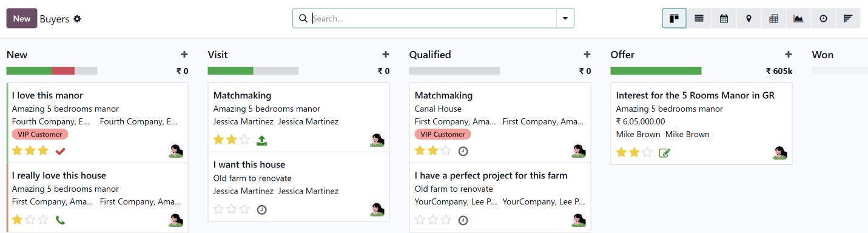Open the Buyers settings gear

(77, 19)
